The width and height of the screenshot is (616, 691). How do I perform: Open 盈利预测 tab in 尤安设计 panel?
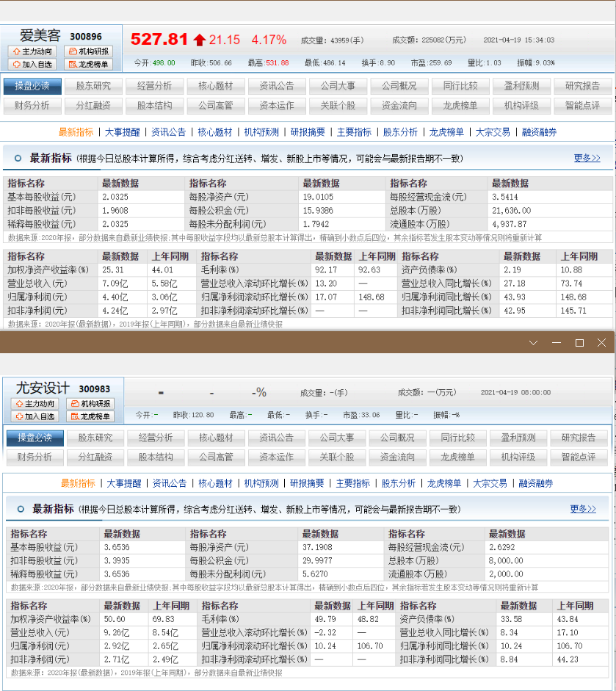[x=518, y=438]
